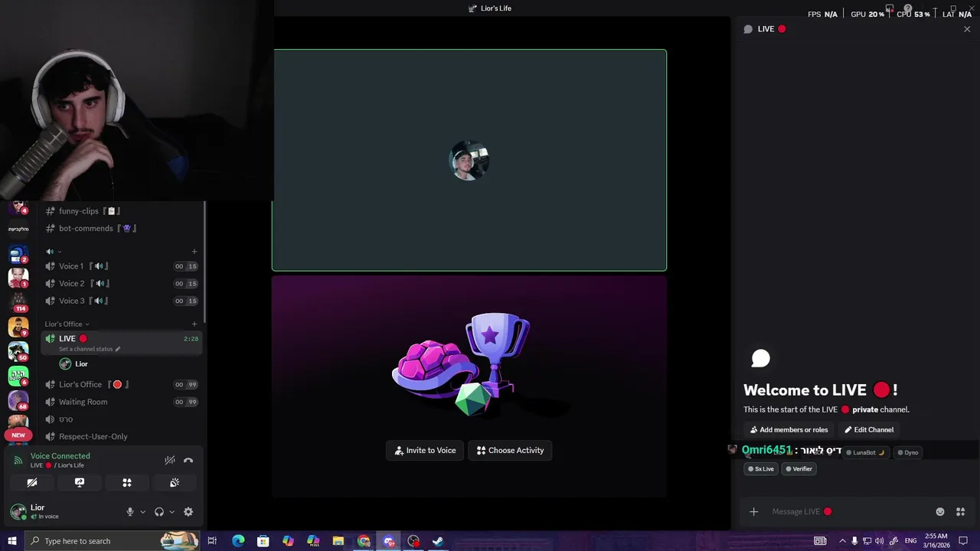Screen dimensions: 980x551
Task: Open File Explorer from taskbar
Action: tap(338, 541)
